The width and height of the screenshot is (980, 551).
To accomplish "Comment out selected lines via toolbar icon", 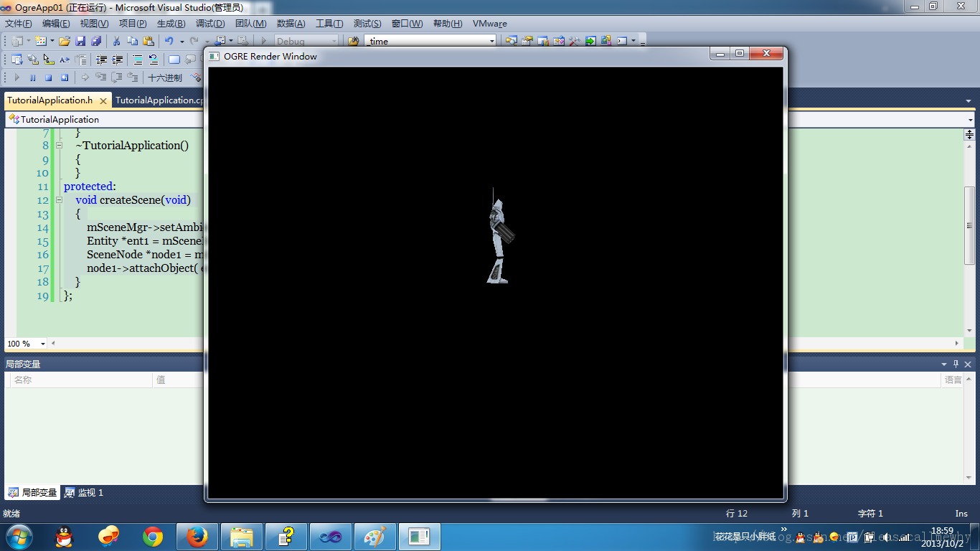I will click(138, 60).
